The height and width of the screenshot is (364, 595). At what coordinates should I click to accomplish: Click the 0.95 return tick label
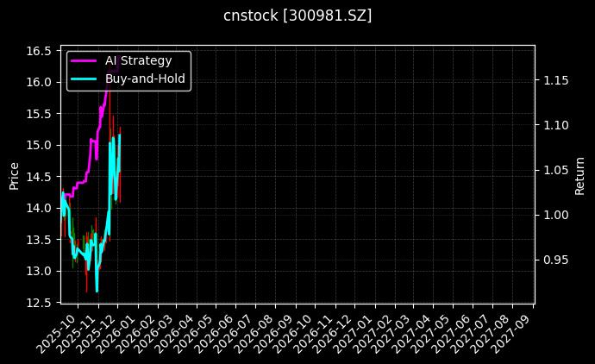pyautogui.click(x=556, y=260)
